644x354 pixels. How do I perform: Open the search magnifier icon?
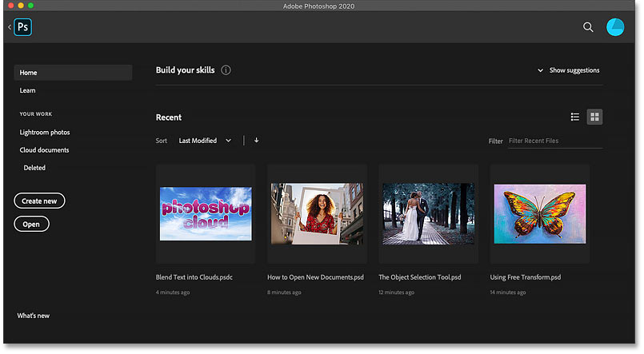coord(588,27)
